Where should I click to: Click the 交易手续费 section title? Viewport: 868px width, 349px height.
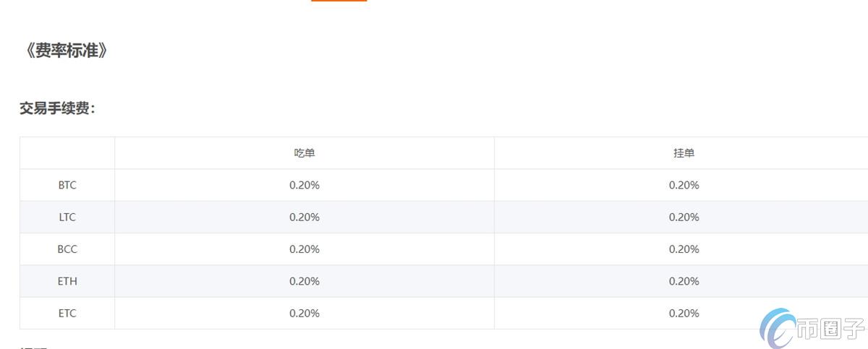pos(57,108)
